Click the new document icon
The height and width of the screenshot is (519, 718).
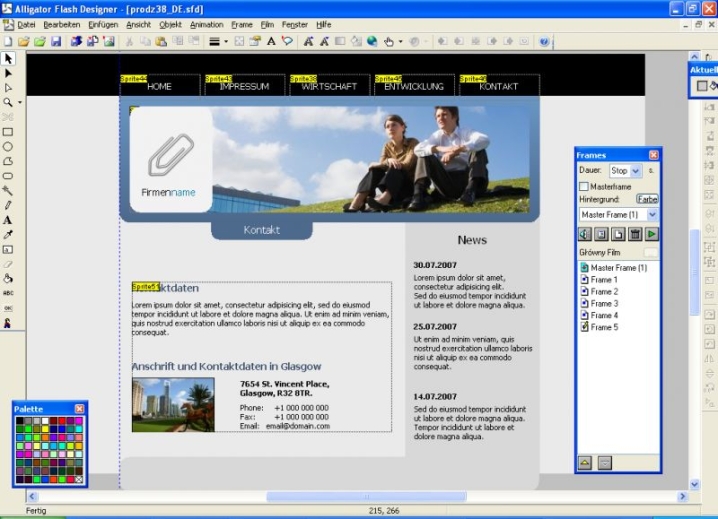click(x=8, y=42)
